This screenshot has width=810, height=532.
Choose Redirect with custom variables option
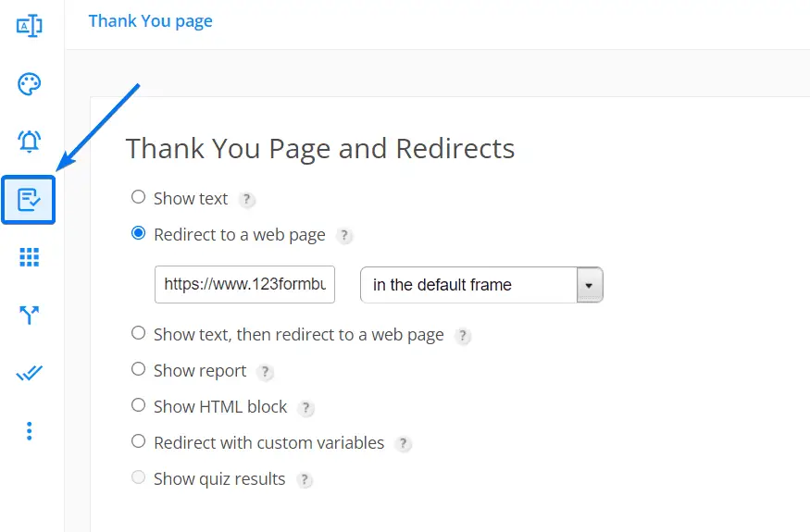click(138, 441)
